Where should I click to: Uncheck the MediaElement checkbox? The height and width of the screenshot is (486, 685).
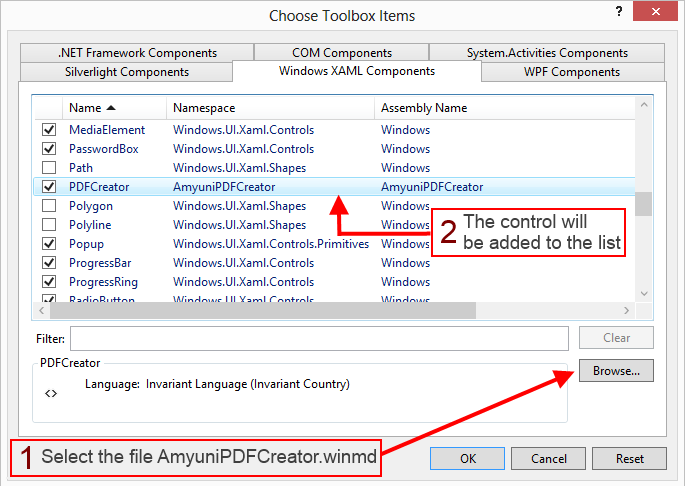tap(49, 130)
